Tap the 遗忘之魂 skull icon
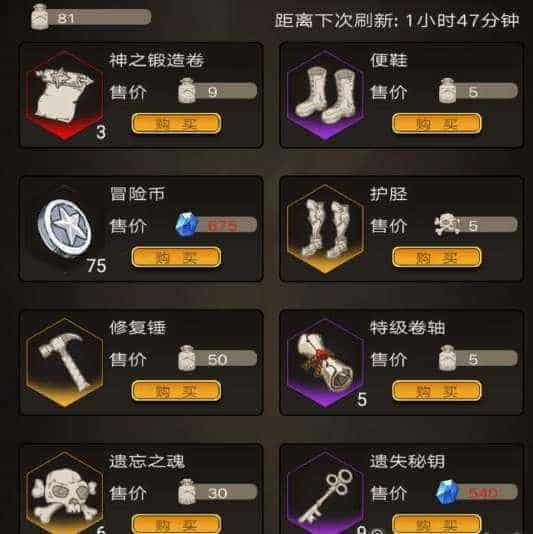 (x=64, y=493)
